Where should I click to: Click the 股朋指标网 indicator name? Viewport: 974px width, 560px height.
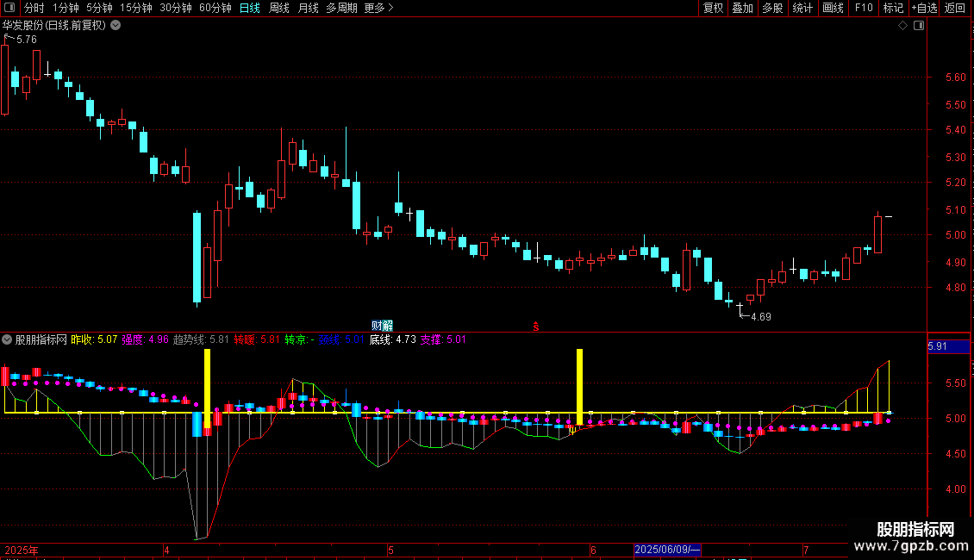41,339
